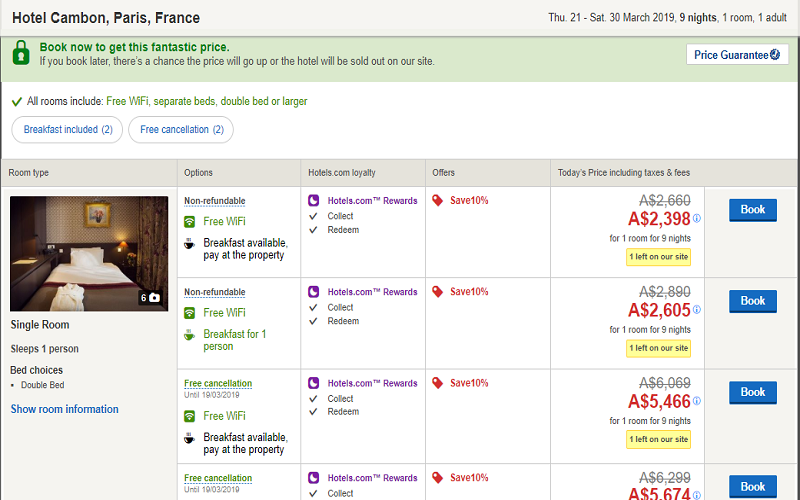
Task: Click the green checkmark beside All rooms include
Action: point(16,102)
